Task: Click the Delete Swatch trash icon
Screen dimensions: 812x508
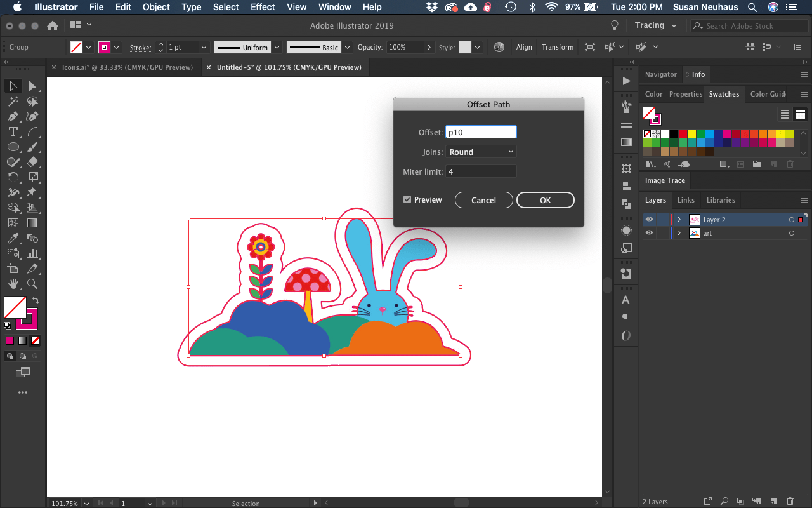Action: pos(790,164)
